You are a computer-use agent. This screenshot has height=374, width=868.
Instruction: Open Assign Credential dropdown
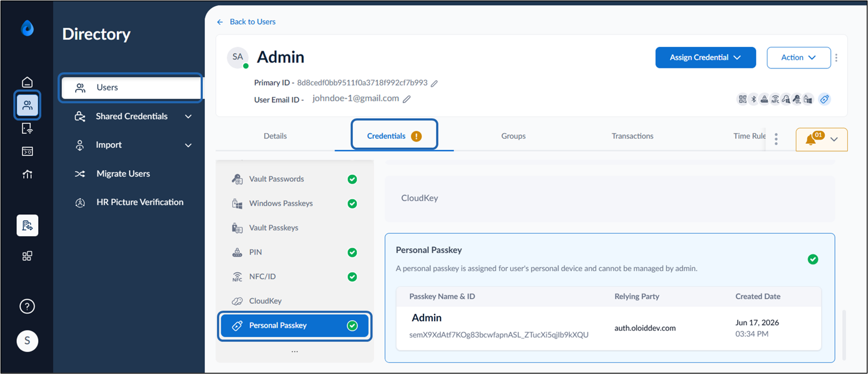tap(705, 58)
